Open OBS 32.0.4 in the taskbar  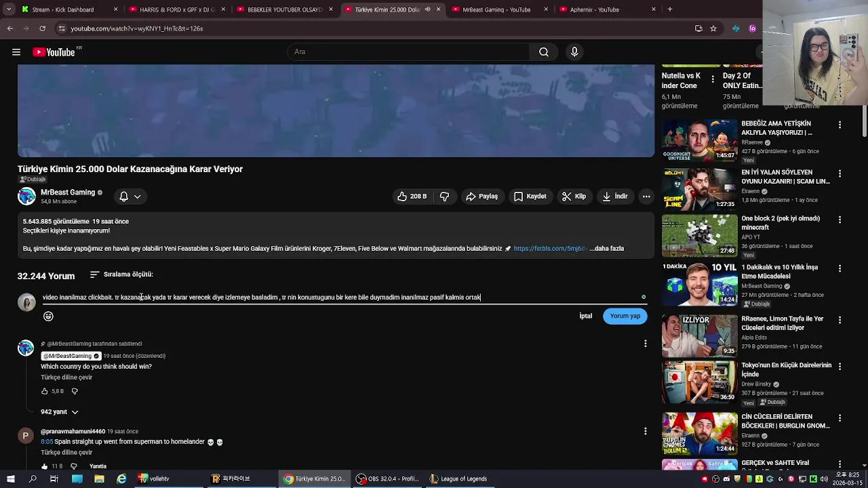pos(388,479)
